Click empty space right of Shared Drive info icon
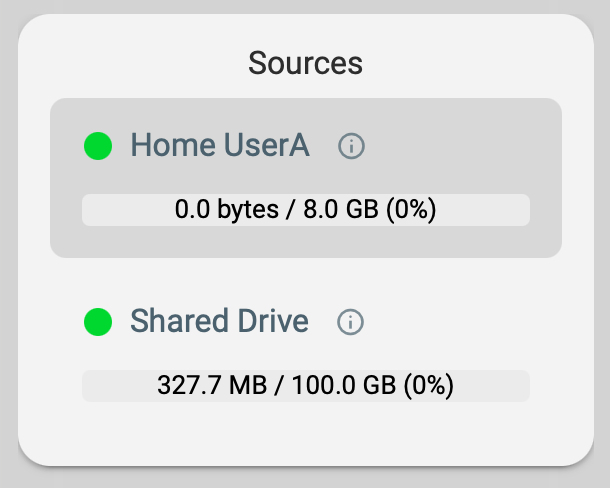 pos(460,322)
